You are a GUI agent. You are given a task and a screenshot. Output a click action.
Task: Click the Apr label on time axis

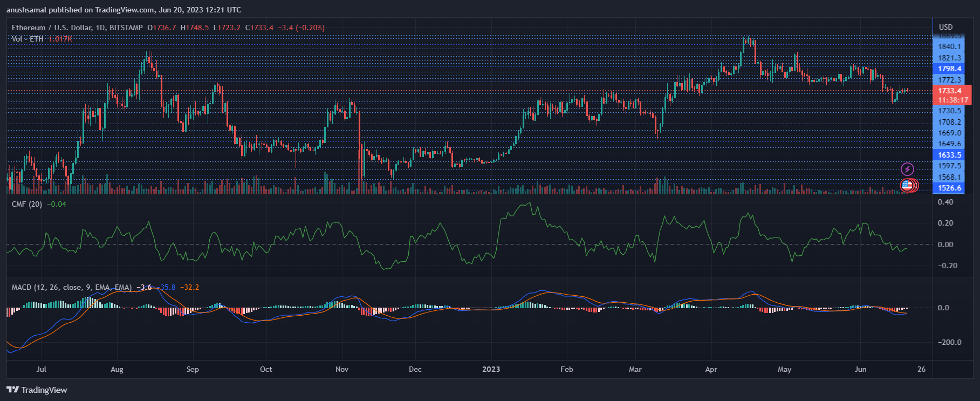[711, 369]
